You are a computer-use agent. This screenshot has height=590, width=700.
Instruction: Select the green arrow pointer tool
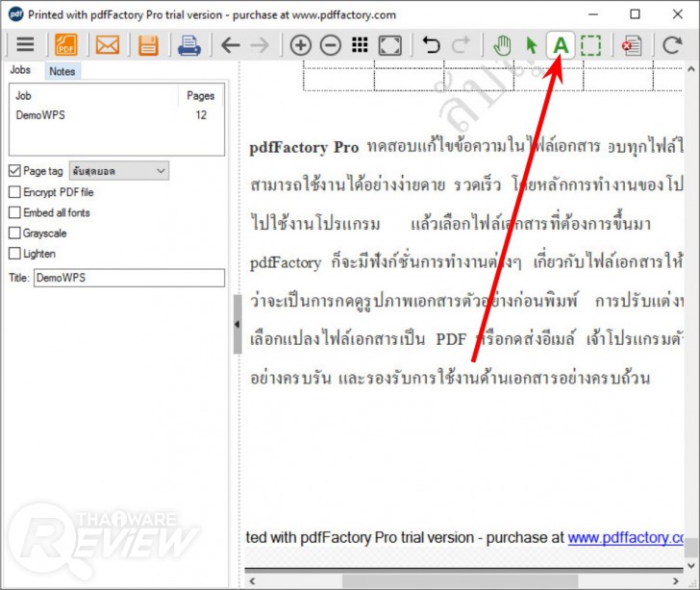pos(531,45)
